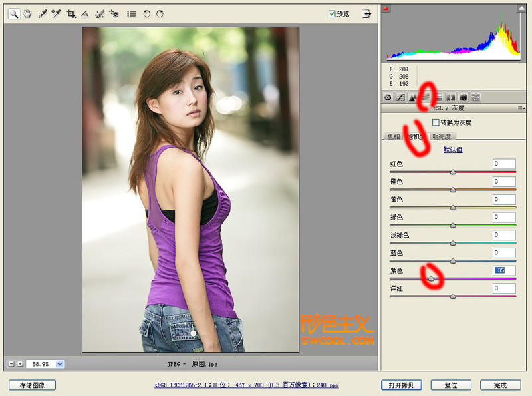Click the 完成 done button

pos(501,385)
